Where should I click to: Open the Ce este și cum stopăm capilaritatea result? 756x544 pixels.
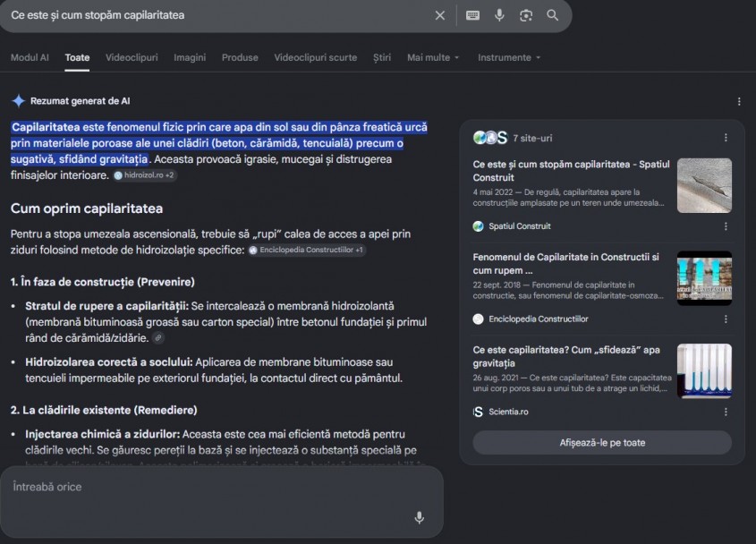point(572,171)
